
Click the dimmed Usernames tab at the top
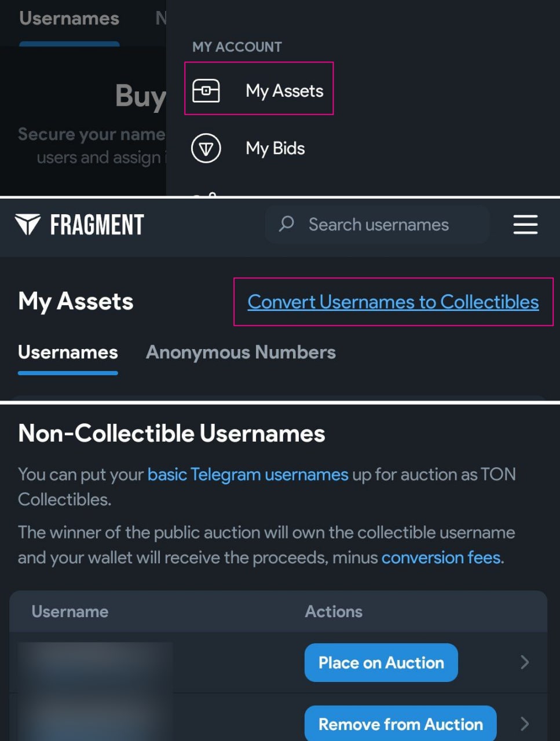tap(69, 19)
